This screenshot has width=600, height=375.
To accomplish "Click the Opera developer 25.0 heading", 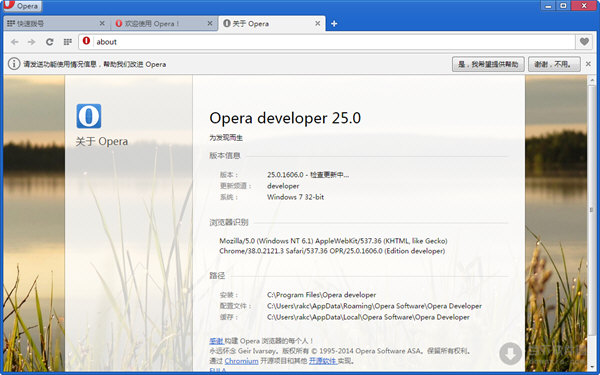I will pyautogui.click(x=285, y=118).
